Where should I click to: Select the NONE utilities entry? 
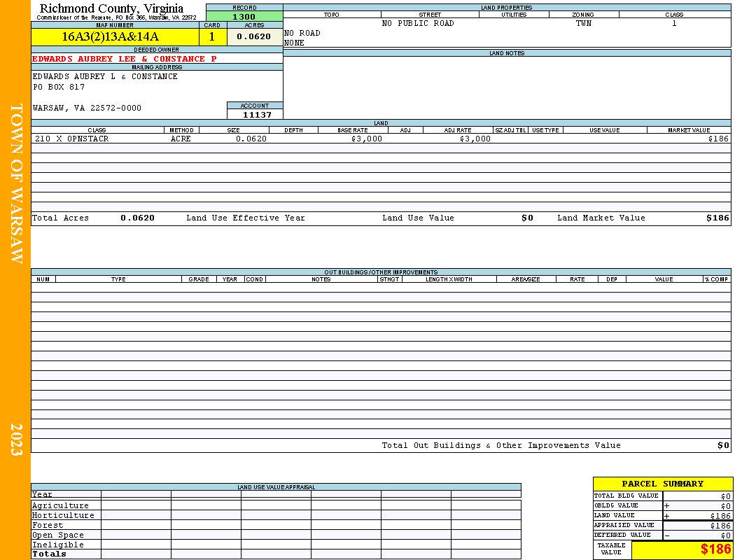[x=295, y=43]
